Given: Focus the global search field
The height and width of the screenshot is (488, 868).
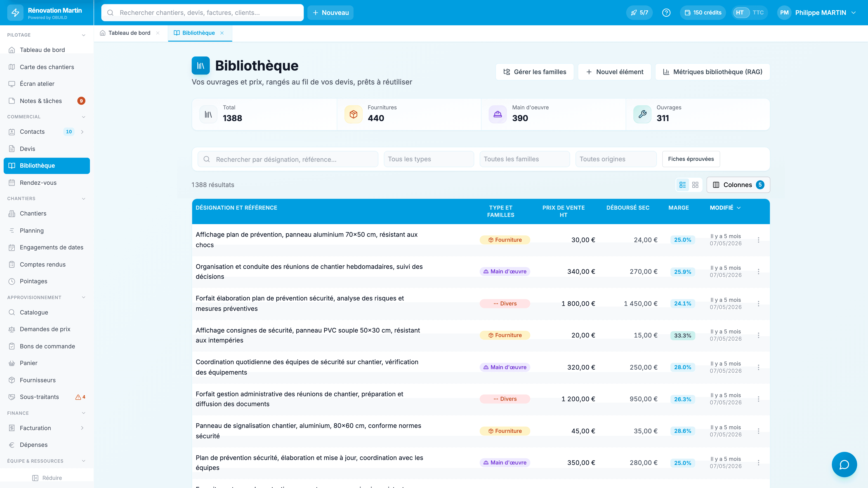Looking at the screenshot, I should pyautogui.click(x=202, y=12).
